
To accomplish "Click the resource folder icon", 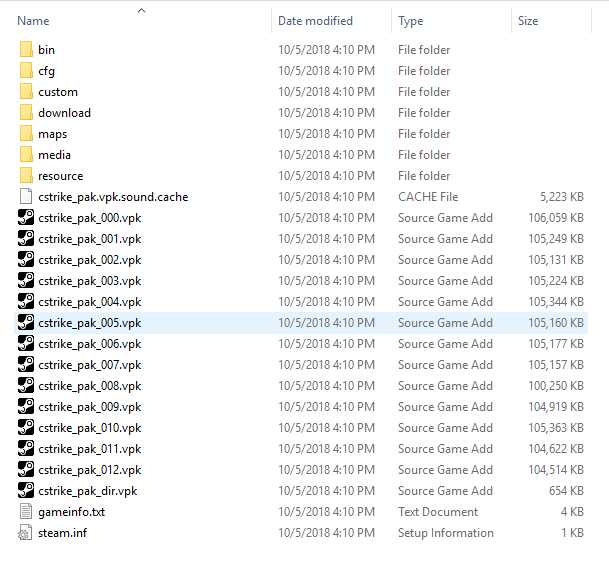I will pos(26,176).
